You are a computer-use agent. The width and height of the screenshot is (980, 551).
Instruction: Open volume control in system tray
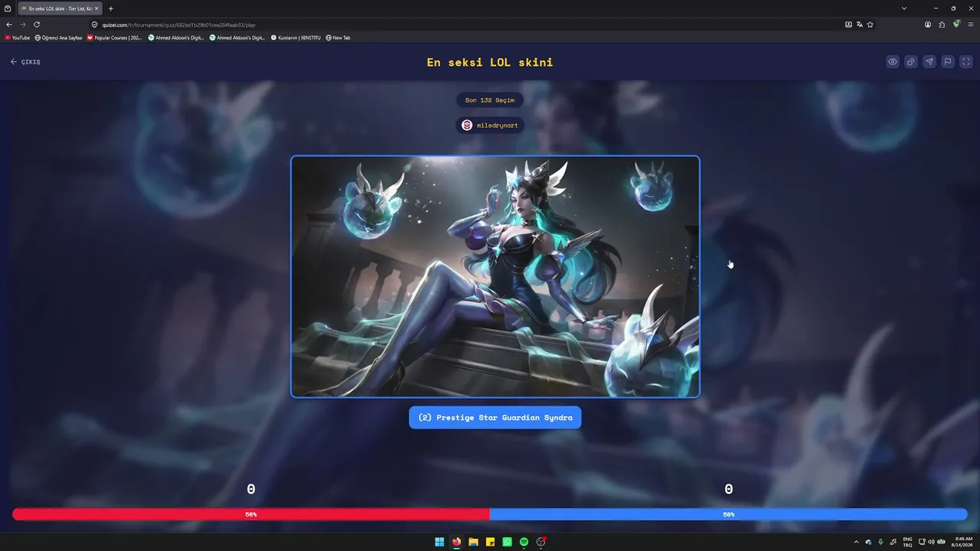click(x=931, y=542)
